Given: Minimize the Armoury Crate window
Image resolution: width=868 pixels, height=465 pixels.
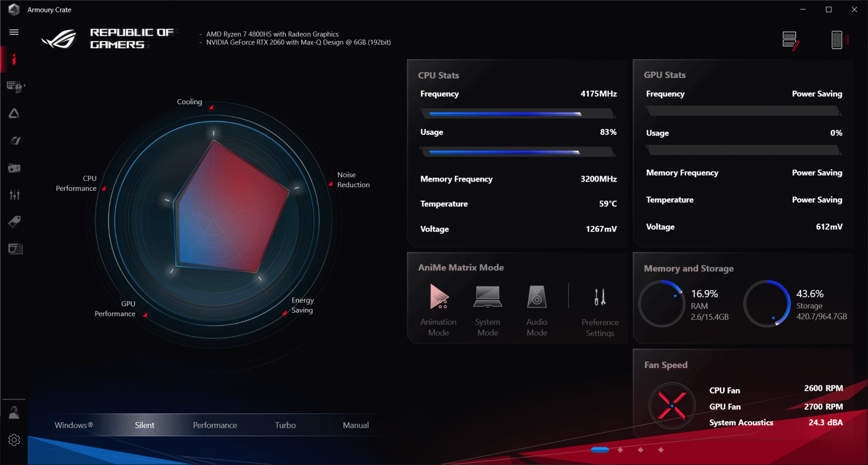Looking at the screenshot, I should (803, 10).
